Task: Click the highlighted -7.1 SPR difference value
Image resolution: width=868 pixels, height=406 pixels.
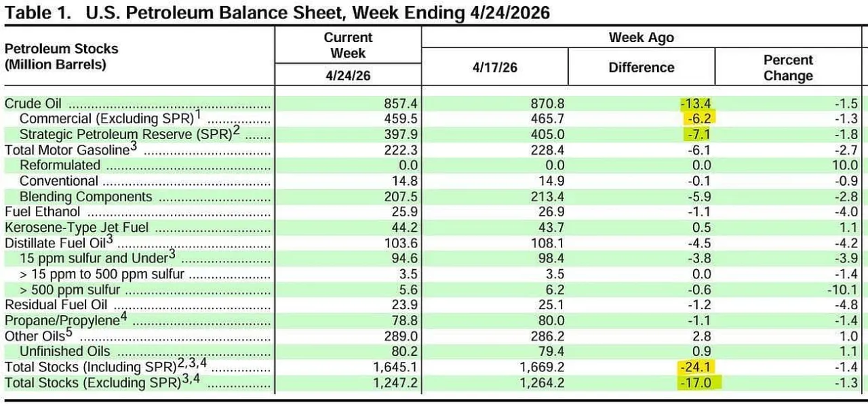Action: point(698,134)
